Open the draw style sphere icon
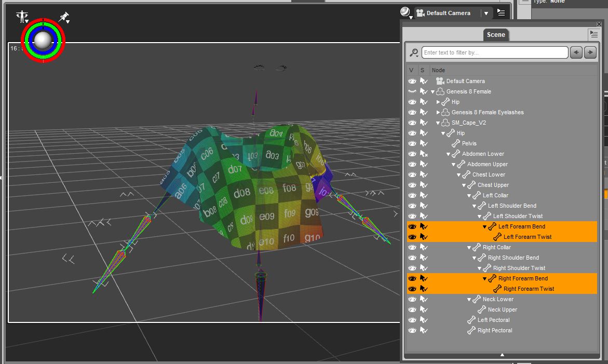608x364 pixels. pos(405,12)
